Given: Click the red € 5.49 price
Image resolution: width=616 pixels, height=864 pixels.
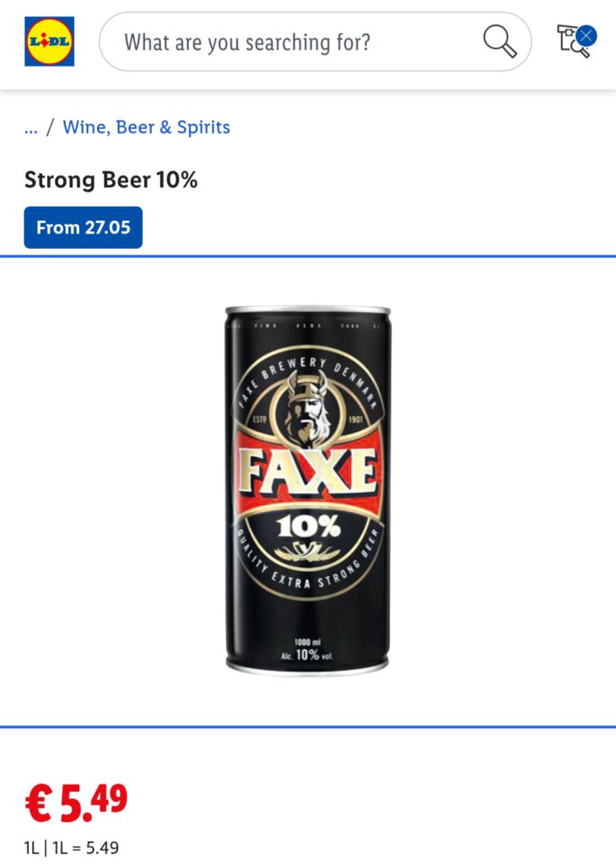Looking at the screenshot, I should click(76, 802).
